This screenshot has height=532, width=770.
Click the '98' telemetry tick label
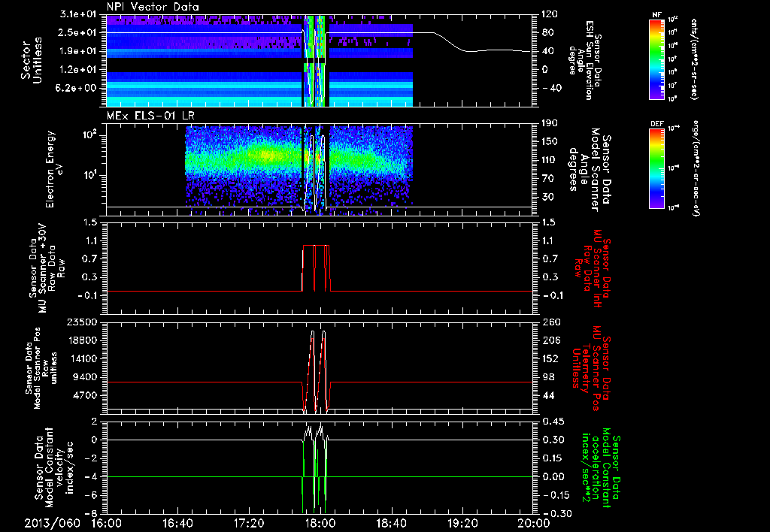coord(547,377)
